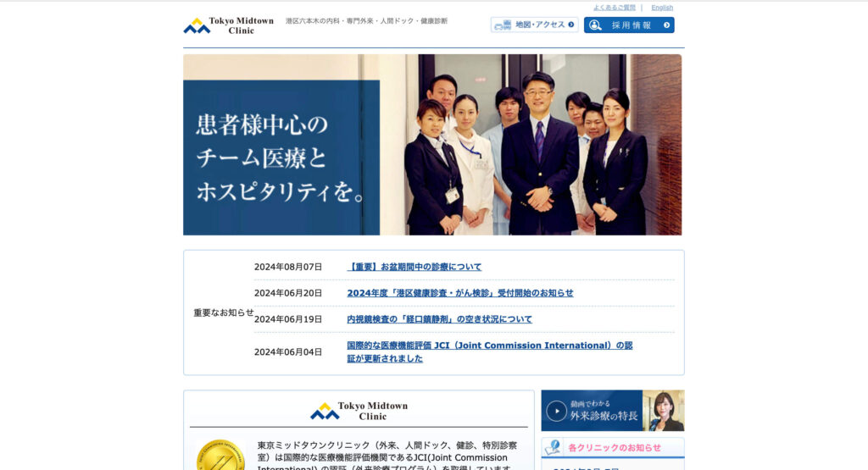The height and width of the screenshot is (470, 868).
Task: Click the arrow on the 地図・アクセス button
Action: 570,25
